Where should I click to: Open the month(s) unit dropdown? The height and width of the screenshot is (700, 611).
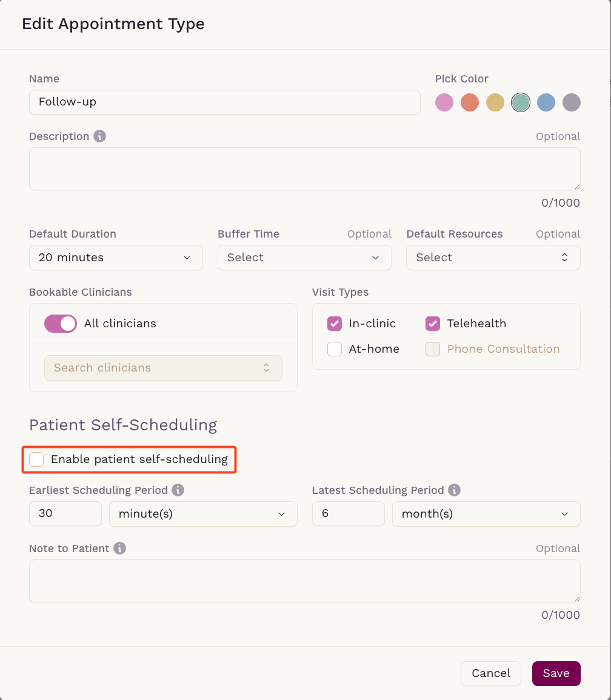click(486, 514)
